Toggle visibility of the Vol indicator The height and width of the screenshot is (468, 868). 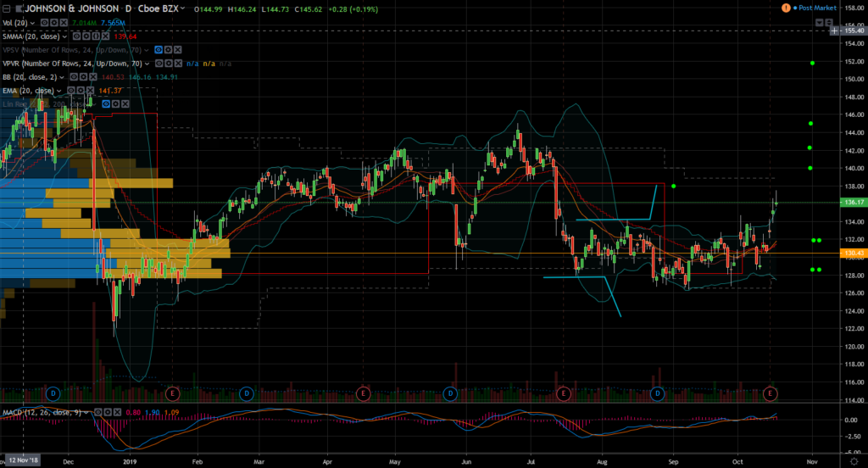coord(45,23)
